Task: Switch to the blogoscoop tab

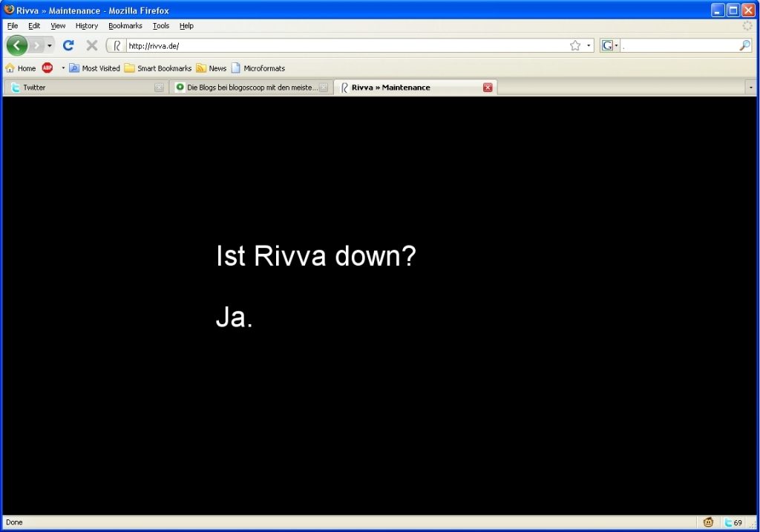Action: point(251,88)
